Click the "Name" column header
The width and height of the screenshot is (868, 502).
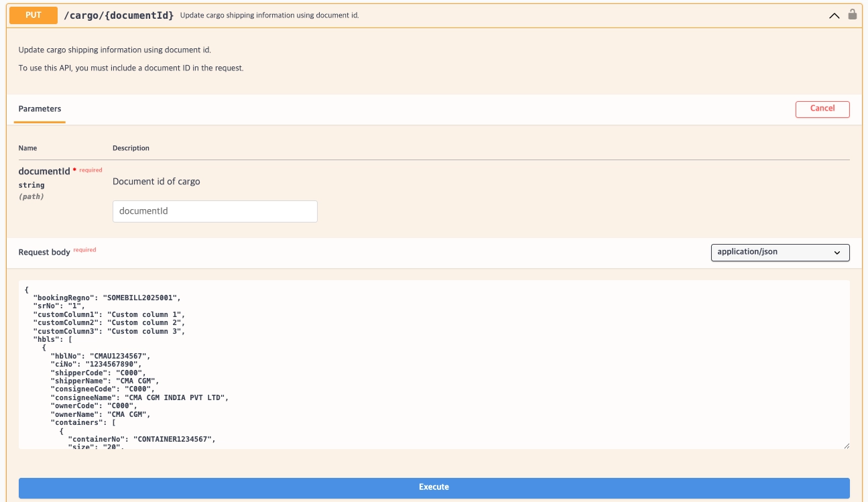(x=27, y=148)
